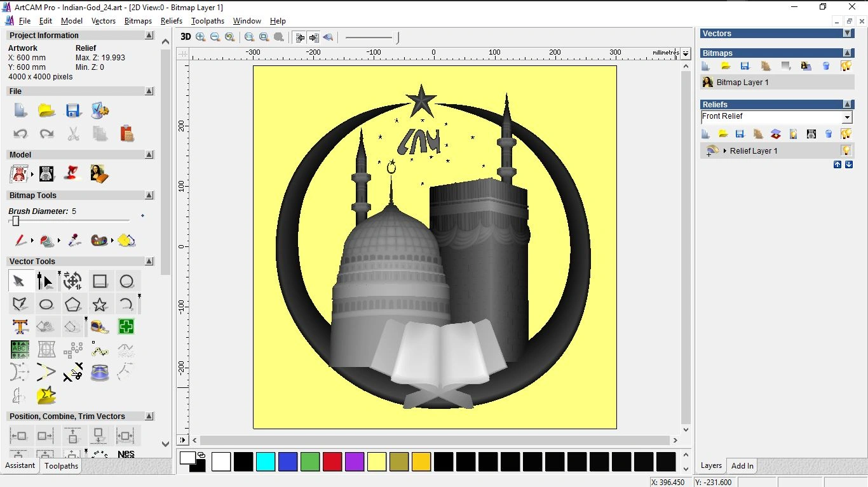The width and height of the screenshot is (868, 487).
Task: Expand Relief Layer 1 disclosure arrow
Action: tap(725, 151)
